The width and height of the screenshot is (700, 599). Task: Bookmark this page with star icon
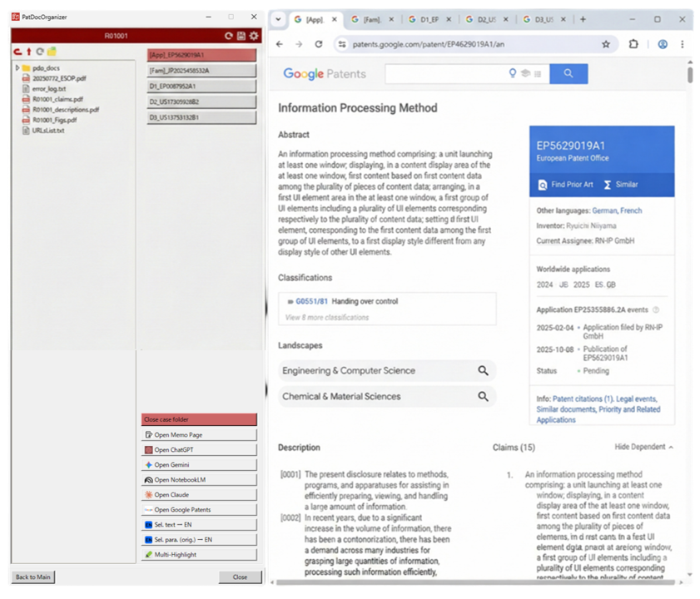[x=606, y=44]
